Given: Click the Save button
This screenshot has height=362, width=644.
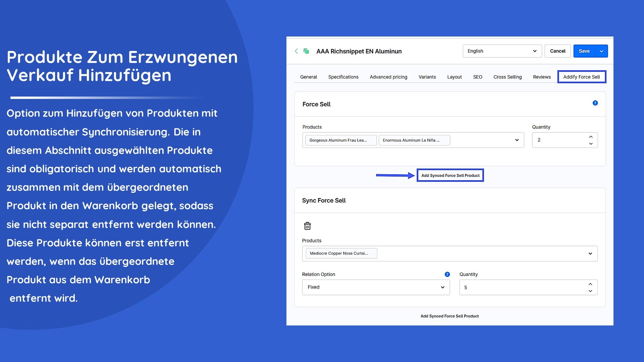Looking at the screenshot, I should (584, 51).
